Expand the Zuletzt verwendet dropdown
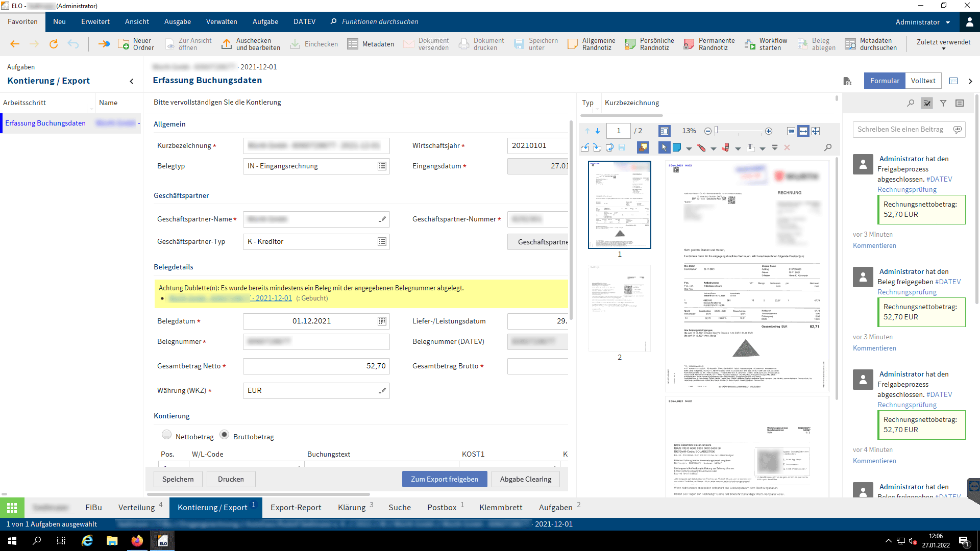This screenshot has height=551, width=980. [x=943, y=44]
